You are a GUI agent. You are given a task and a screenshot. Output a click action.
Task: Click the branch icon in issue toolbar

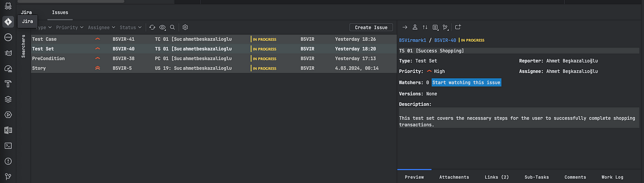[x=445, y=28]
